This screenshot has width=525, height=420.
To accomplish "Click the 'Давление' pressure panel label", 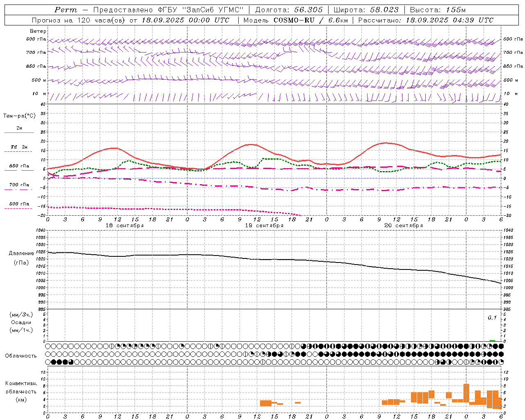I will pyautogui.click(x=21, y=253).
